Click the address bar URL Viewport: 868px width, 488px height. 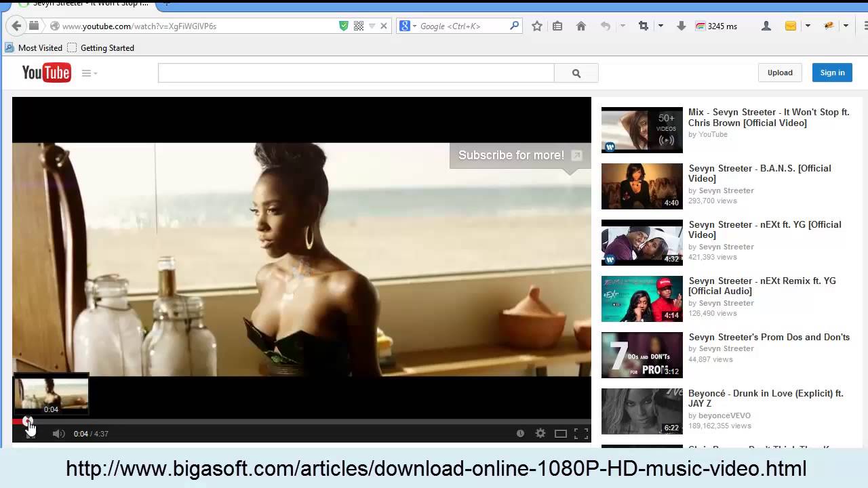click(x=139, y=26)
